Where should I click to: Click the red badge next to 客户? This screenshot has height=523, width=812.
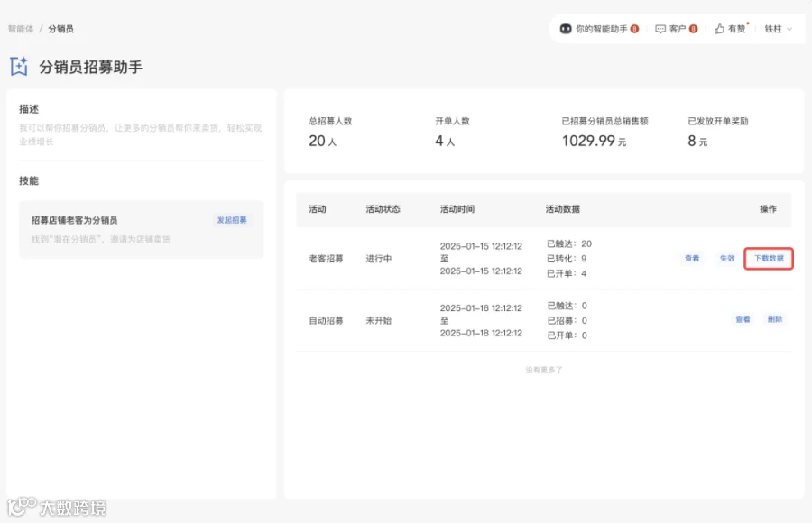click(x=694, y=29)
